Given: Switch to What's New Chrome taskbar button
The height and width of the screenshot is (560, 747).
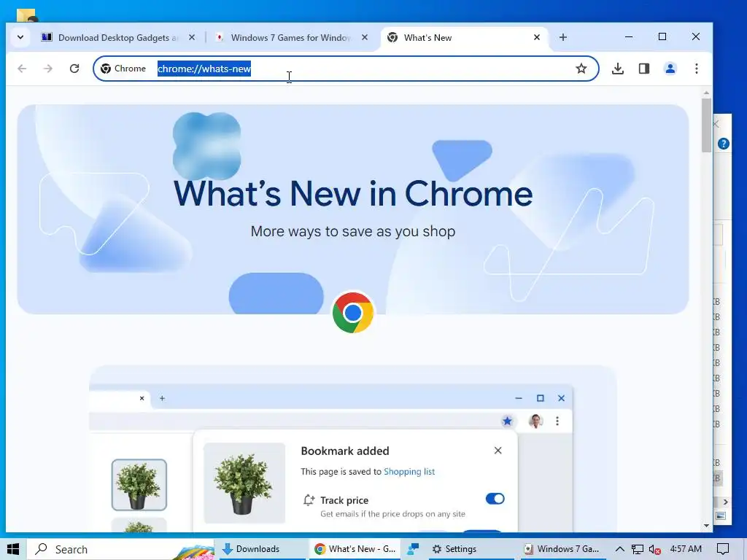Looking at the screenshot, I should click(x=355, y=549).
